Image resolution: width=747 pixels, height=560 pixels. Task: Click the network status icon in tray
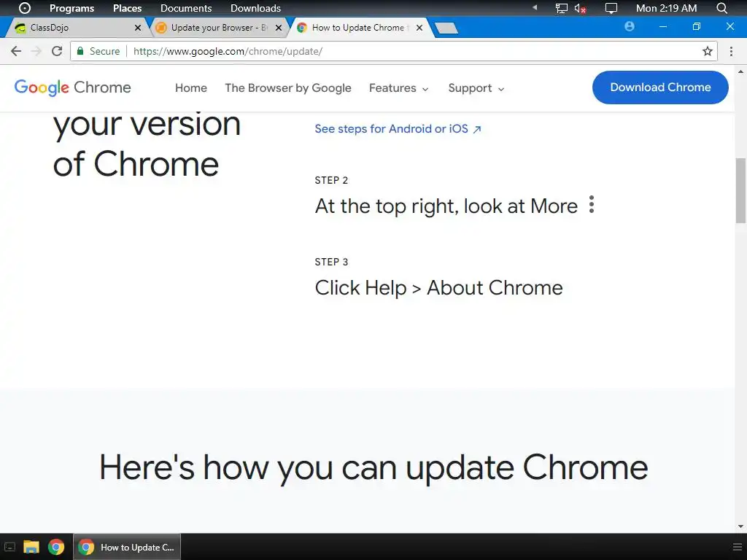[562, 8]
